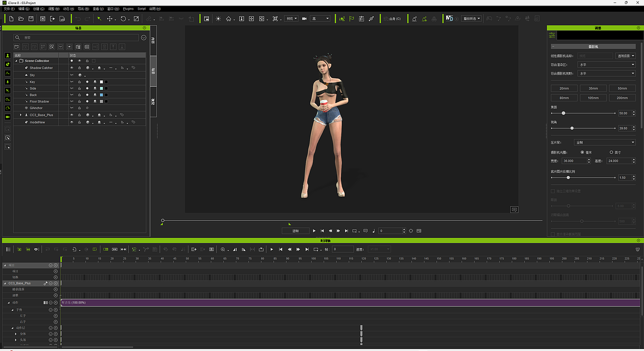644x351 pixels.
Task: Select the green camera filter icon in sidebar
Action: (8, 117)
